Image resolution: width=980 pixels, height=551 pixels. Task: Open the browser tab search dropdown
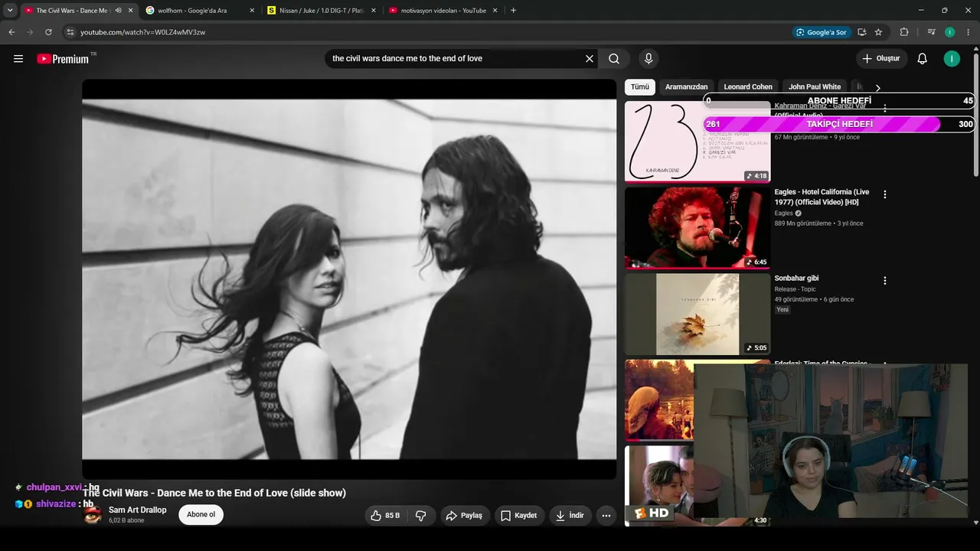pyautogui.click(x=10, y=11)
